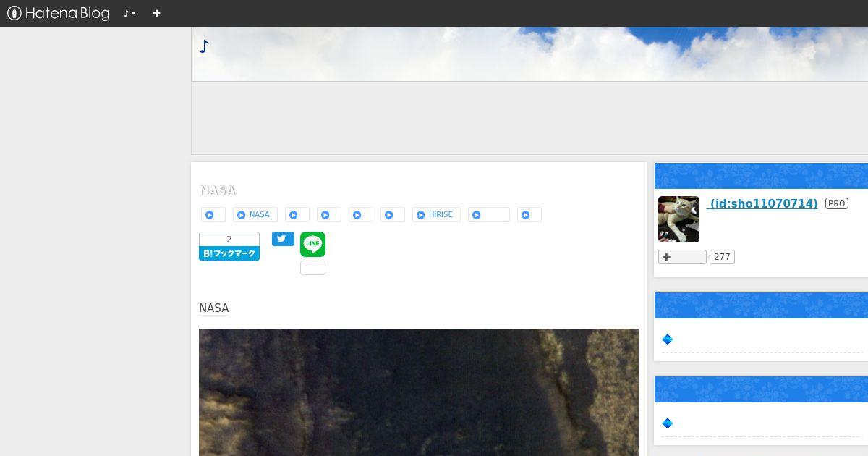868x456 pixels.
Task: Click the Hatena B! bookmark button
Action: tap(229, 253)
